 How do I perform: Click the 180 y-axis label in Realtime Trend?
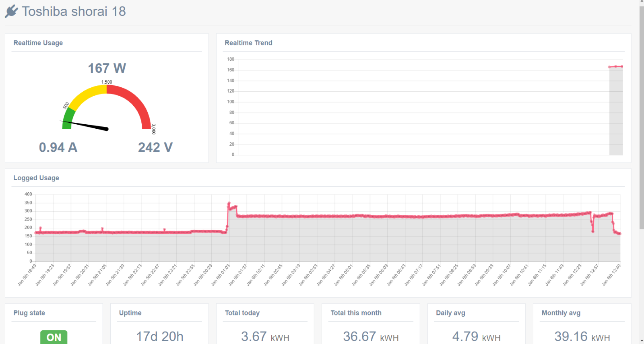coord(231,59)
